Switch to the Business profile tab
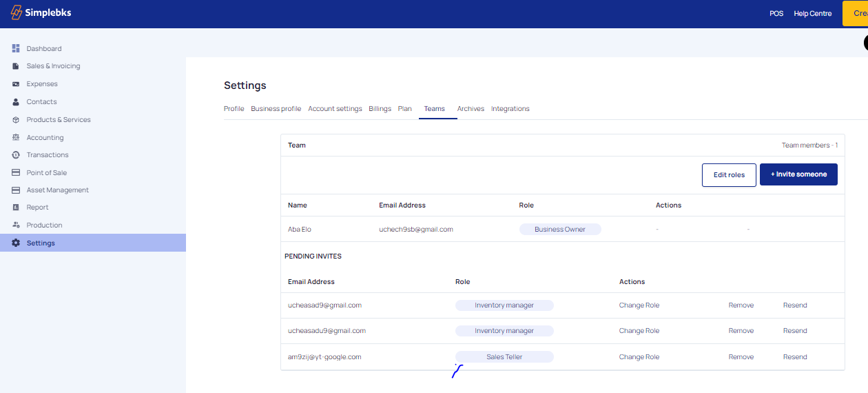The image size is (868, 393). coord(276,109)
